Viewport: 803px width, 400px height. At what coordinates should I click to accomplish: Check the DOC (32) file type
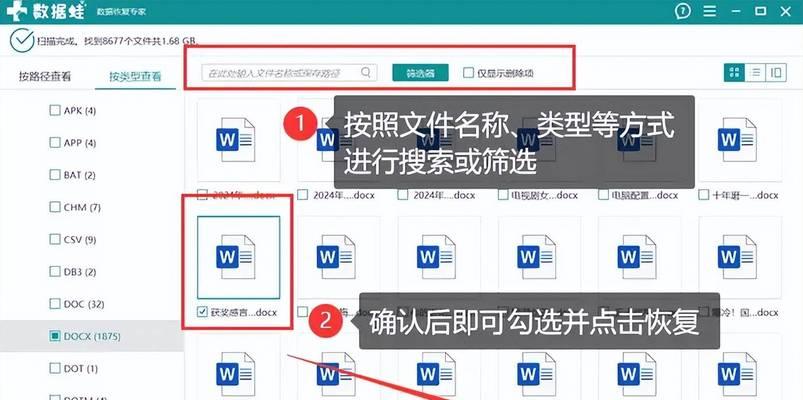coord(55,304)
